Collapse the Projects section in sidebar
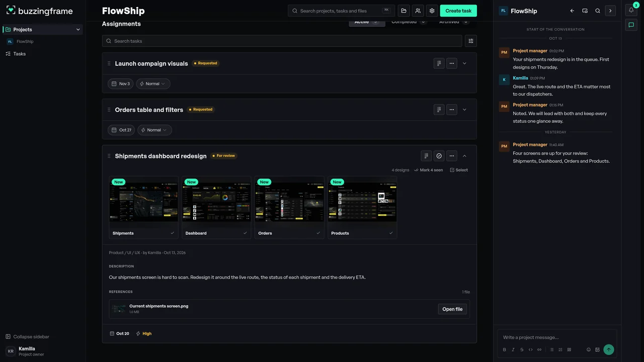The height and width of the screenshot is (362, 644). pyautogui.click(x=78, y=30)
